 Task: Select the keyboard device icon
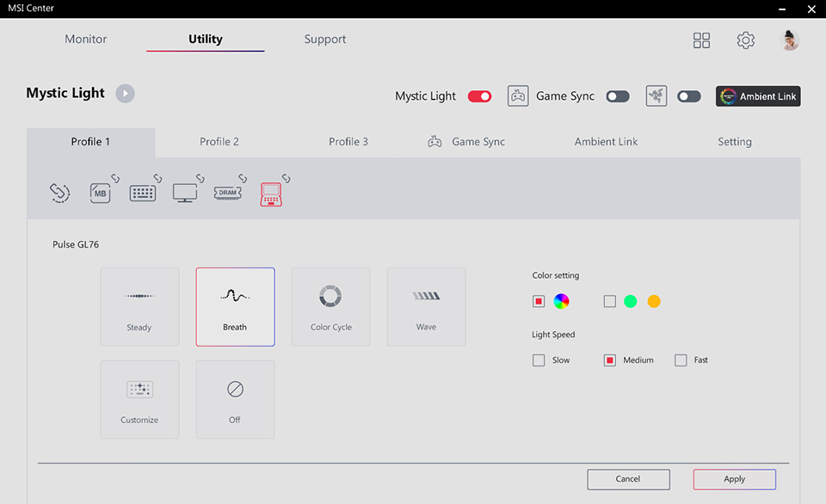(143, 194)
